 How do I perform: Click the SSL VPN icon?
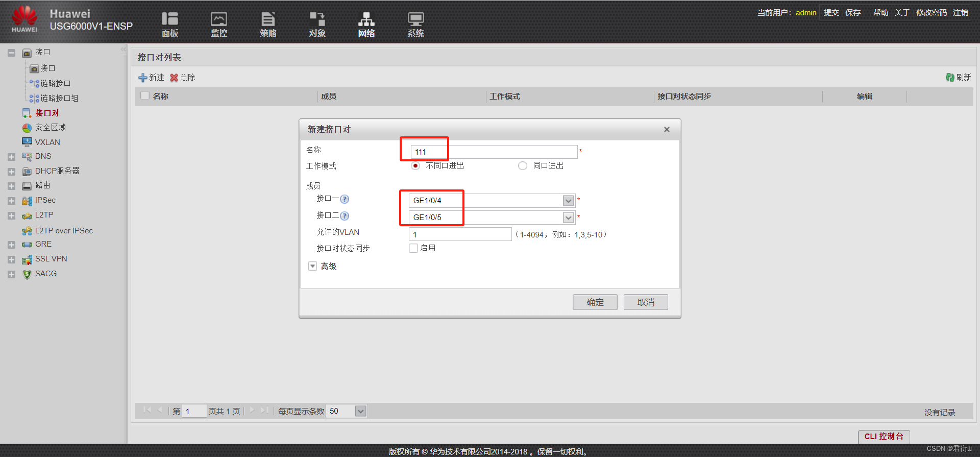tap(27, 259)
